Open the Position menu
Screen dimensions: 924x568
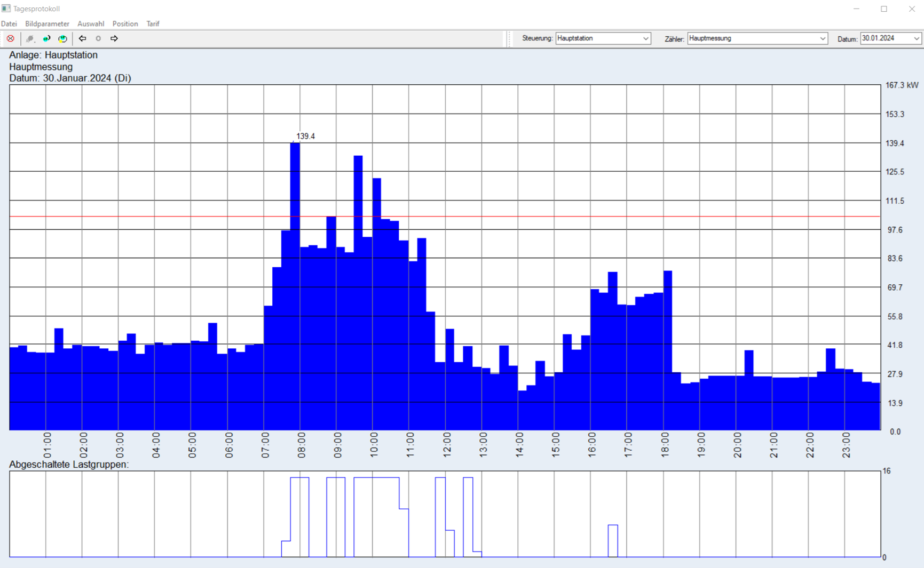125,23
